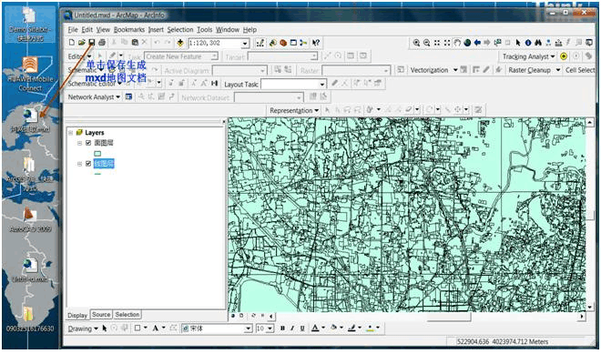601x364 pixels.
Task: Click the What's This help icon
Action: click(x=315, y=43)
